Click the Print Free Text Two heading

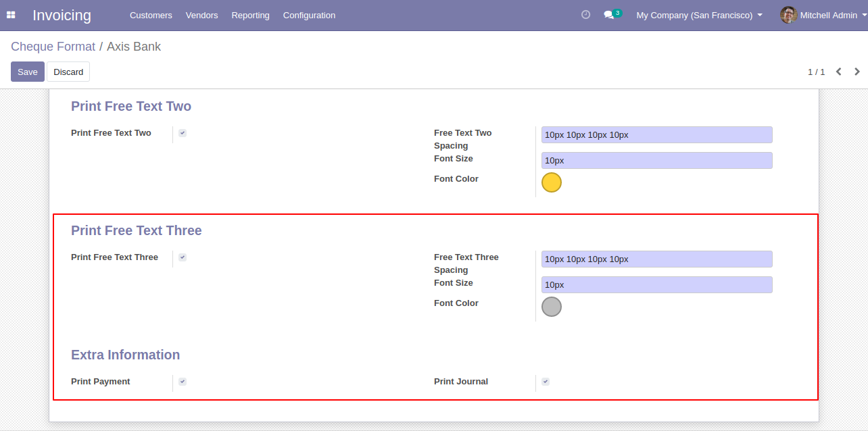click(131, 106)
